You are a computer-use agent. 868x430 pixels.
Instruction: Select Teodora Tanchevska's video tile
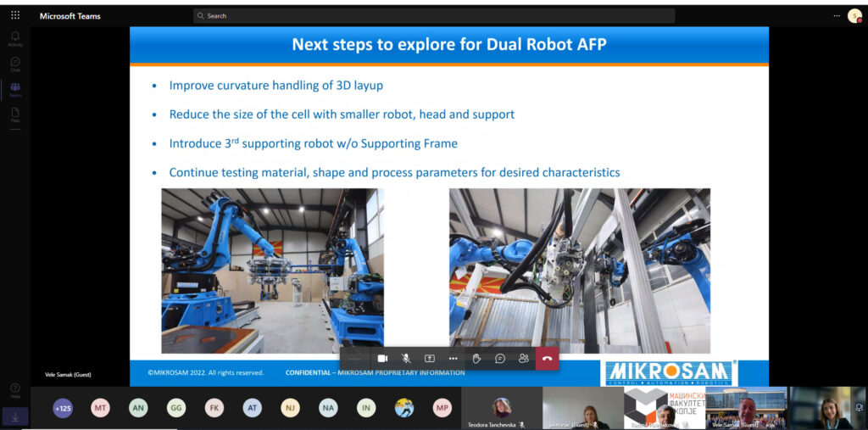502,408
